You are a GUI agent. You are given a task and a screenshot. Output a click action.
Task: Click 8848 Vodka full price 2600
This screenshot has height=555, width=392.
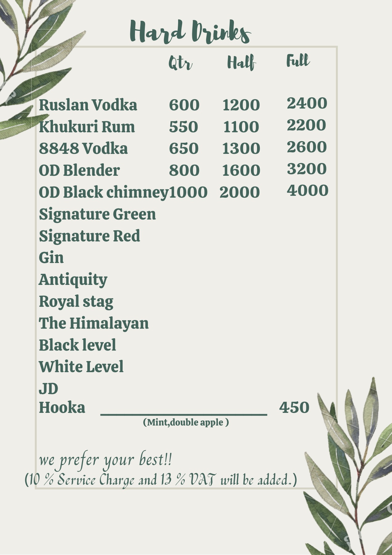[307, 147]
